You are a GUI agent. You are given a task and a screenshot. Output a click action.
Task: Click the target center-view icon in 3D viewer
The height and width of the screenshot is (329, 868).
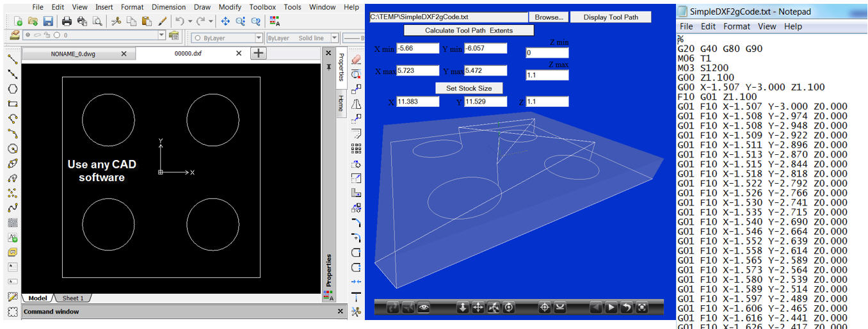[x=545, y=308]
